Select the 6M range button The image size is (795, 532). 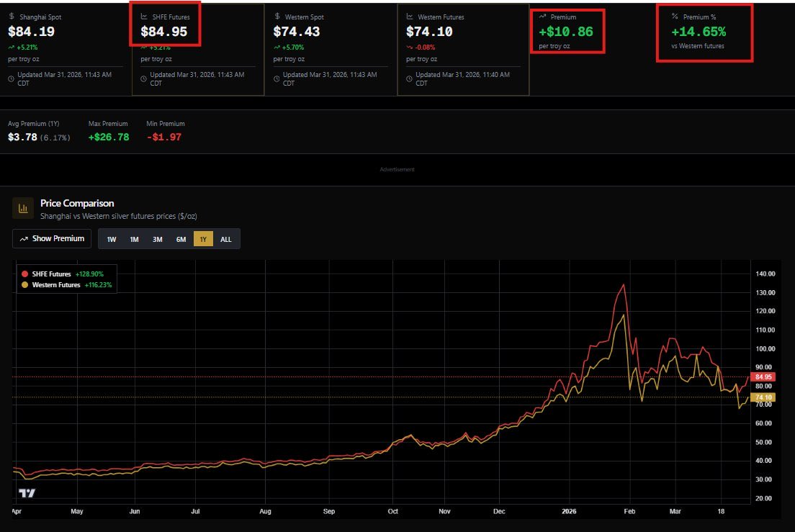tap(181, 239)
